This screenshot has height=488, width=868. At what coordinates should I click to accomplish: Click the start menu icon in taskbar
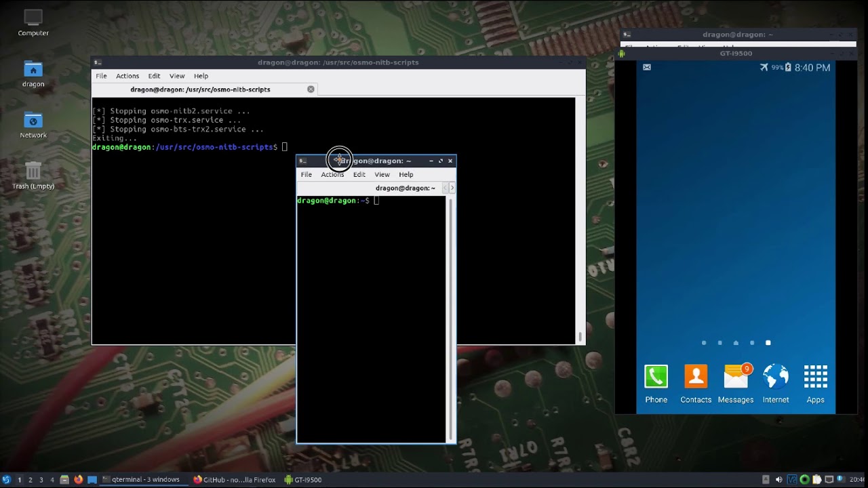click(x=7, y=480)
